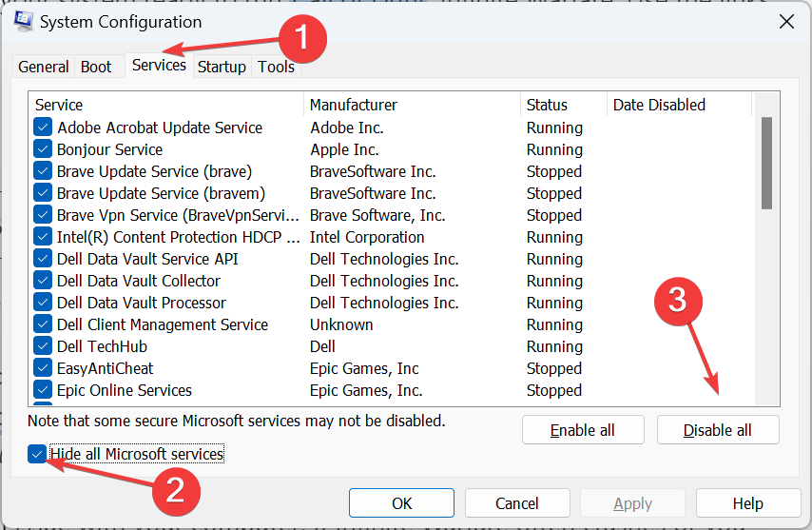Click the Running status for Dell Data Vault Collector
The height and width of the screenshot is (530, 812).
(554, 281)
